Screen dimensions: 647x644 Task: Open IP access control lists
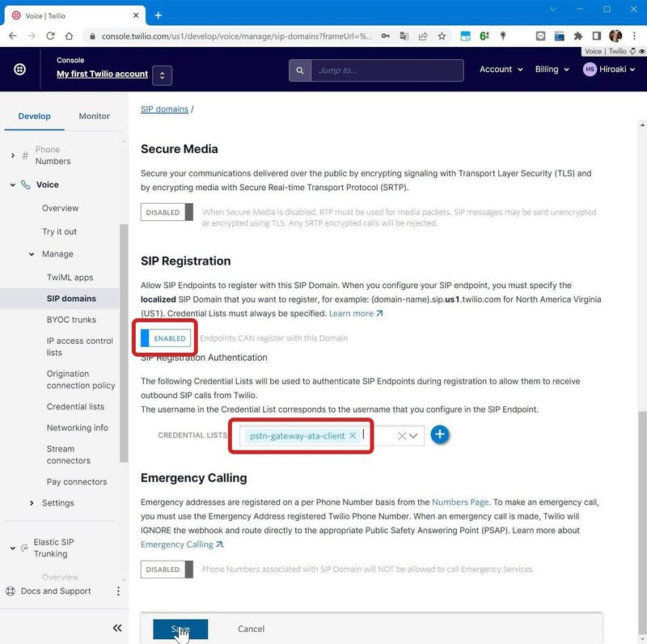pos(79,347)
